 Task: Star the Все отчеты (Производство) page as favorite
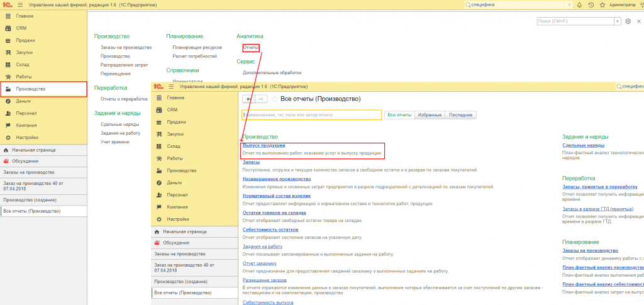pyautogui.click(x=274, y=99)
